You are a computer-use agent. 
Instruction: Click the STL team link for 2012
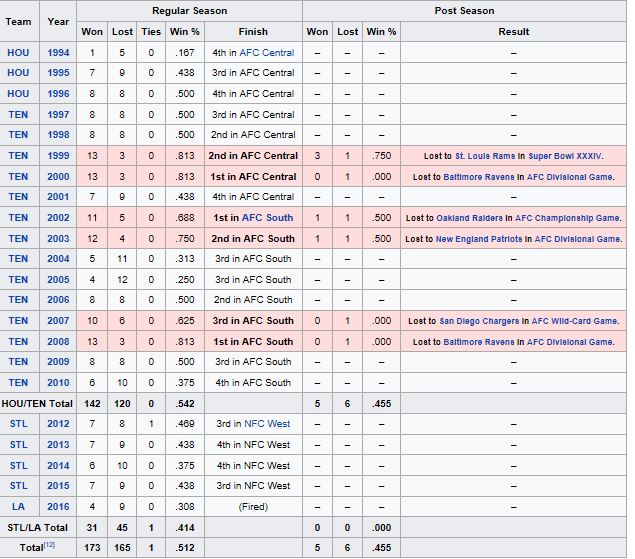18,424
